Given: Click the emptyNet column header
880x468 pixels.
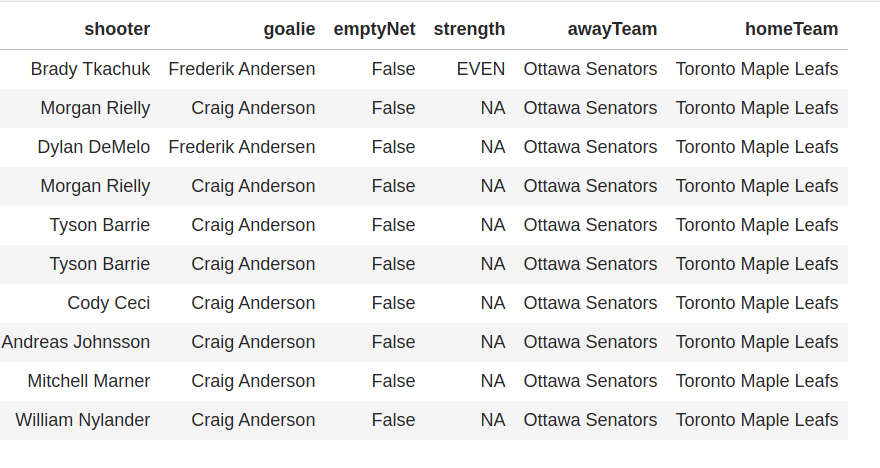Looking at the screenshot, I should pyautogui.click(x=374, y=29).
